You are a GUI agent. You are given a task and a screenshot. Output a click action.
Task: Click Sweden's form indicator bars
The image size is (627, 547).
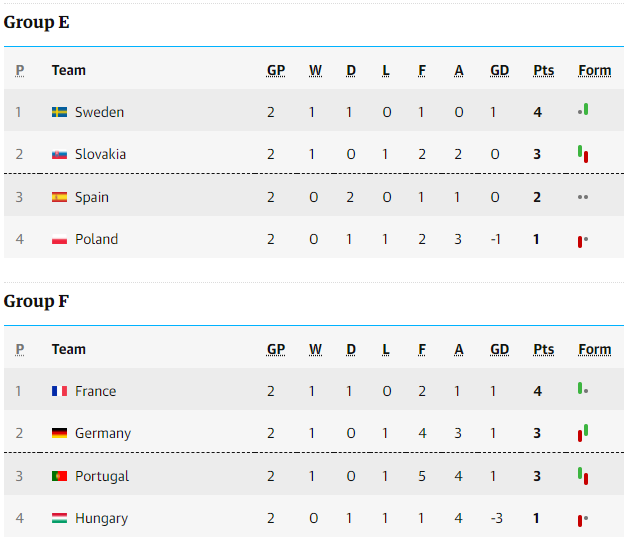583,110
